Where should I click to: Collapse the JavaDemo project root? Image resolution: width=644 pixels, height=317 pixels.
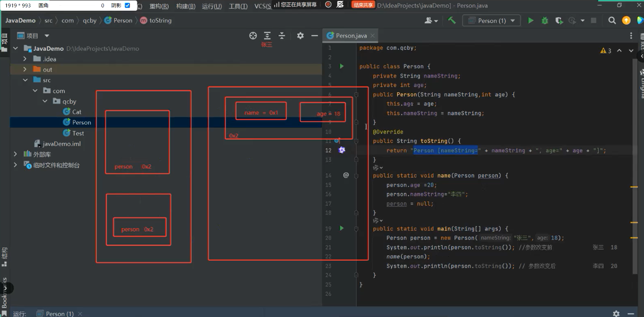[16, 48]
